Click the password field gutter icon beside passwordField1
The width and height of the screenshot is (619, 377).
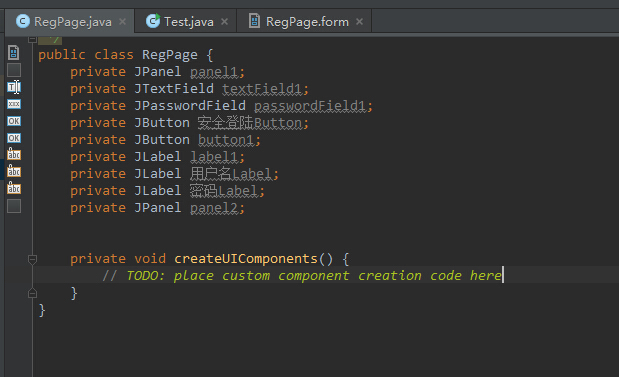point(14,104)
